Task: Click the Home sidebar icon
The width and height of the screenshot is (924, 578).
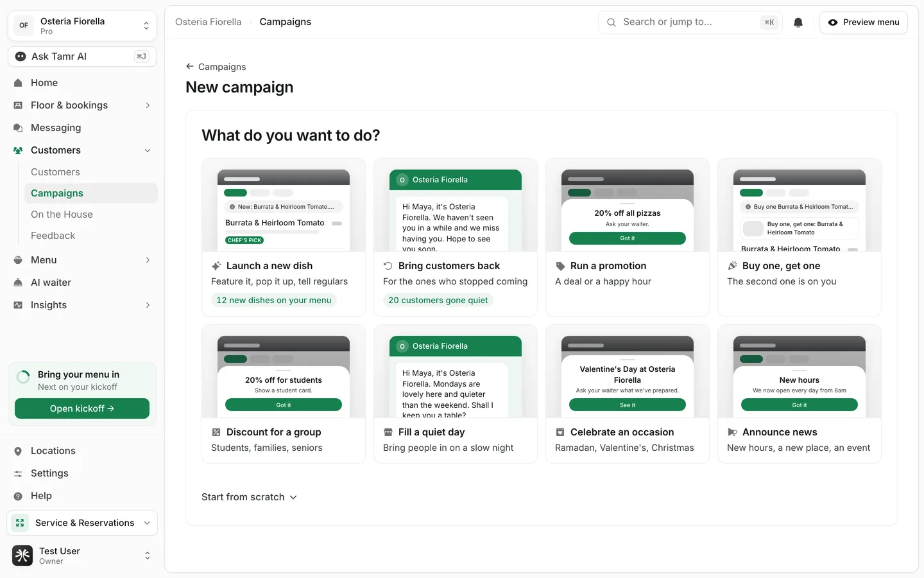Action: [18, 83]
